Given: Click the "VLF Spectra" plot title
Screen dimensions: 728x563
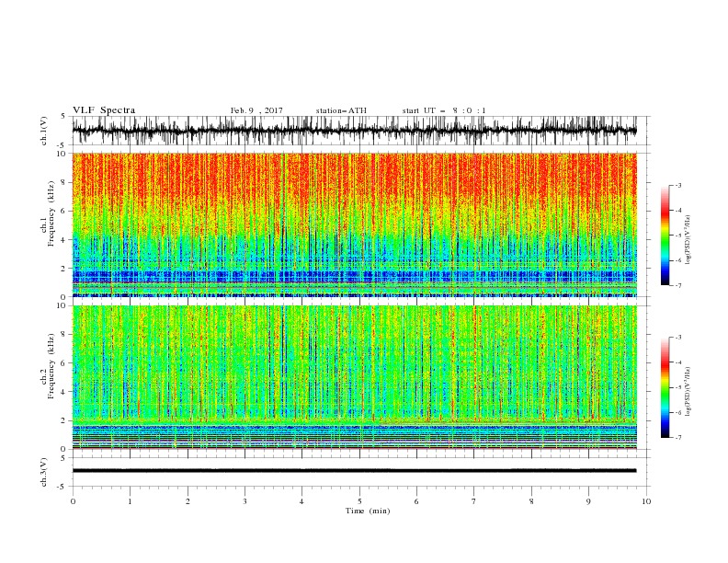Looking at the screenshot, I should [104, 110].
